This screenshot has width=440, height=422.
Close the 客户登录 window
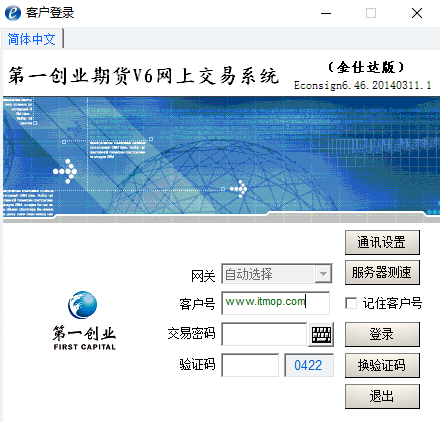tap(417, 13)
